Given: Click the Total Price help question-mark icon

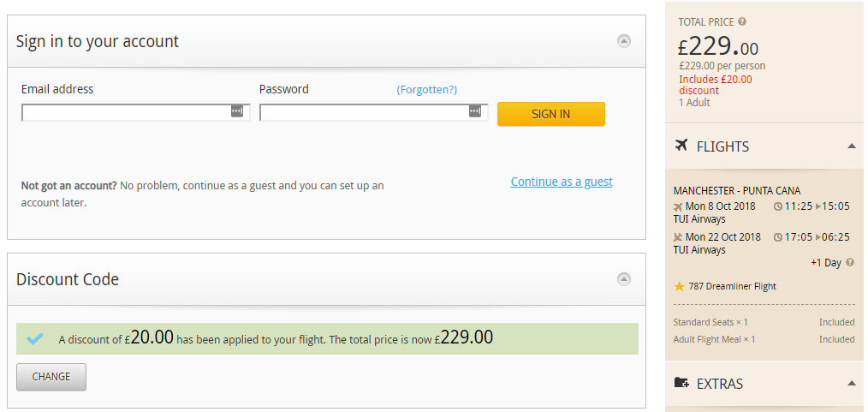Looking at the screenshot, I should tap(742, 22).
